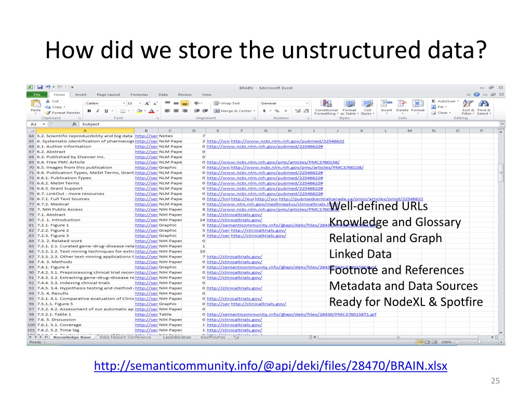Click the increase indent icon

pos(205,111)
